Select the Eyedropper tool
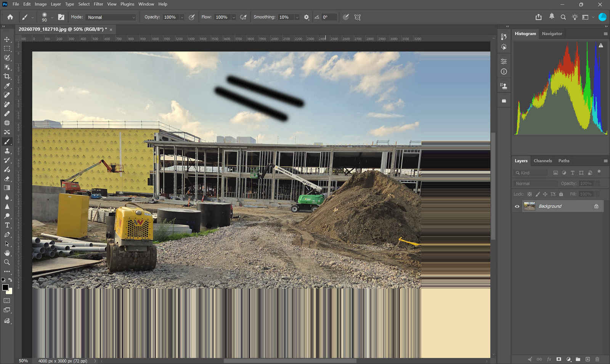Viewport: 610px width, 364px height. (x=7, y=86)
